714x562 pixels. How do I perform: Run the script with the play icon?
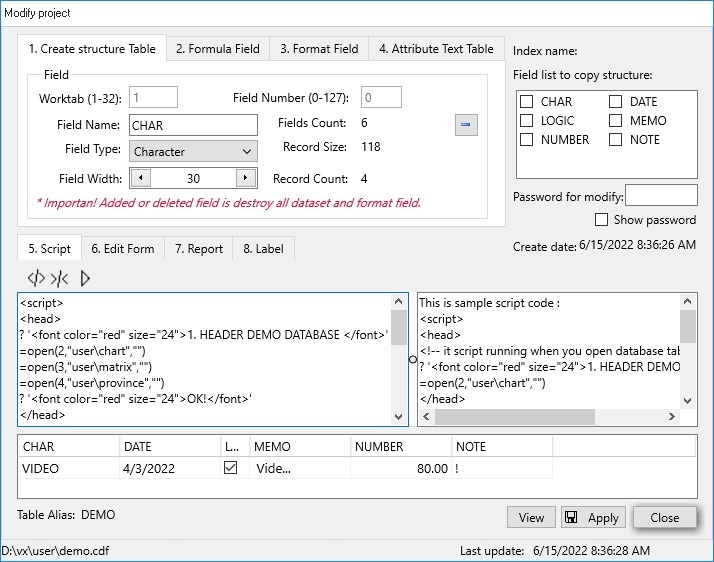tap(85, 278)
